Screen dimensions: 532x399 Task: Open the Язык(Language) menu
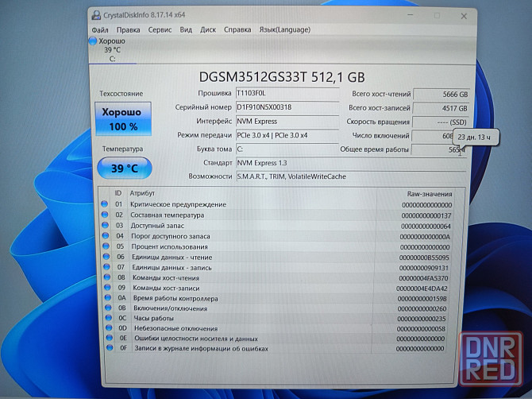(286, 29)
